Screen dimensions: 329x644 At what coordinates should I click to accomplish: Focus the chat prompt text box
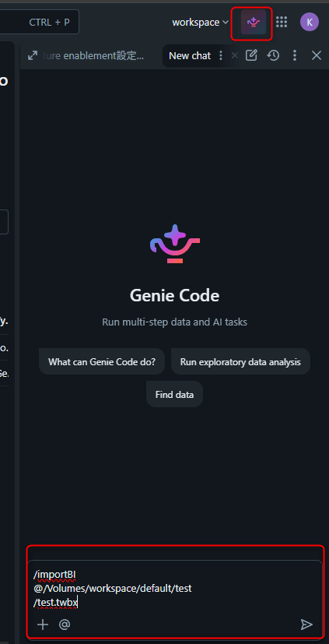click(x=174, y=588)
